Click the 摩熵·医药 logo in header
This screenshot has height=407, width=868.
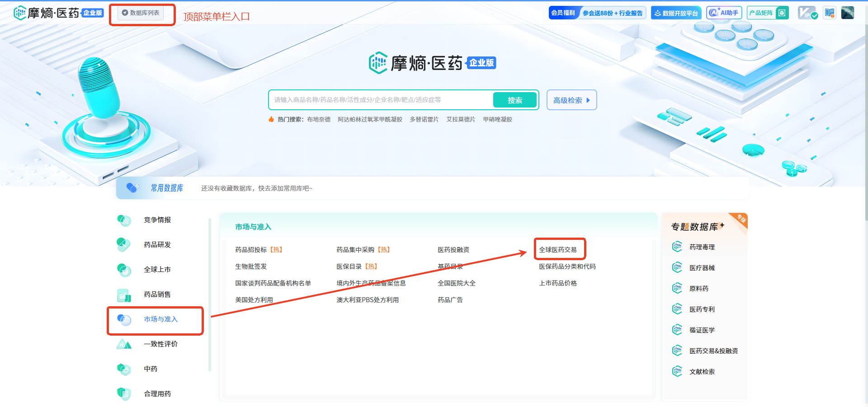[58, 13]
